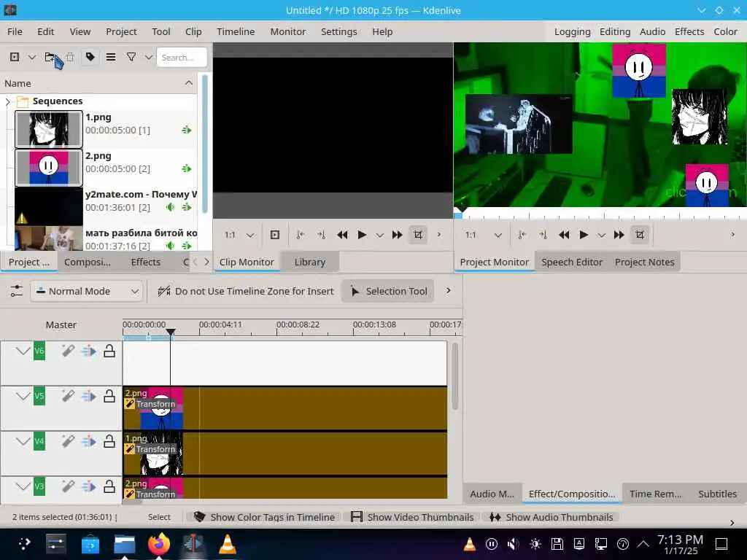Switch to the Subtitles tab
Image resolution: width=747 pixels, height=560 pixels.
[718, 494]
